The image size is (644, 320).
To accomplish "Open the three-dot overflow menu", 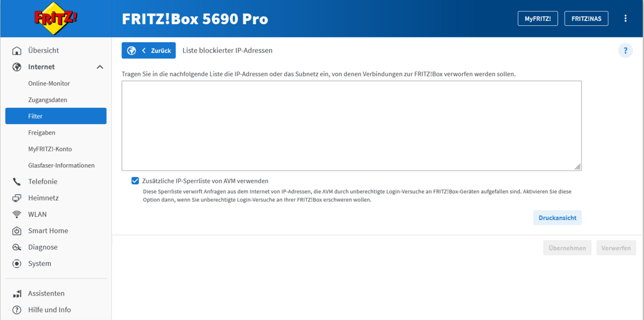I will point(625,18).
